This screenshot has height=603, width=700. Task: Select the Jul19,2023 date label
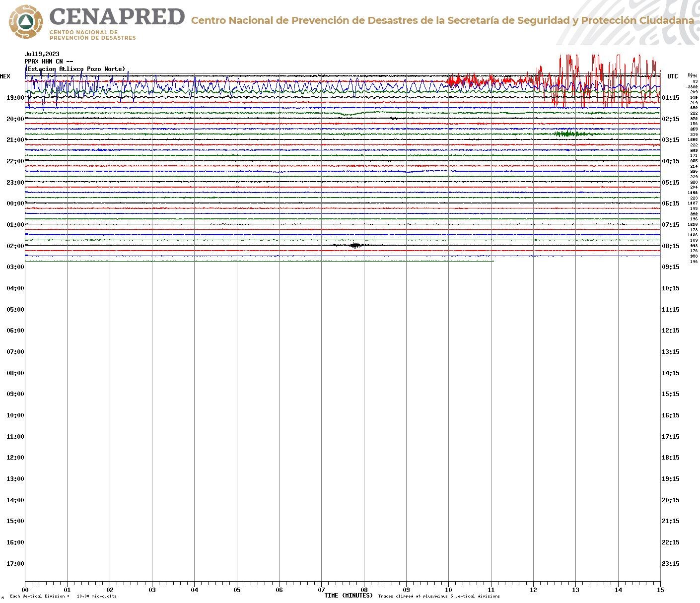tap(42, 54)
